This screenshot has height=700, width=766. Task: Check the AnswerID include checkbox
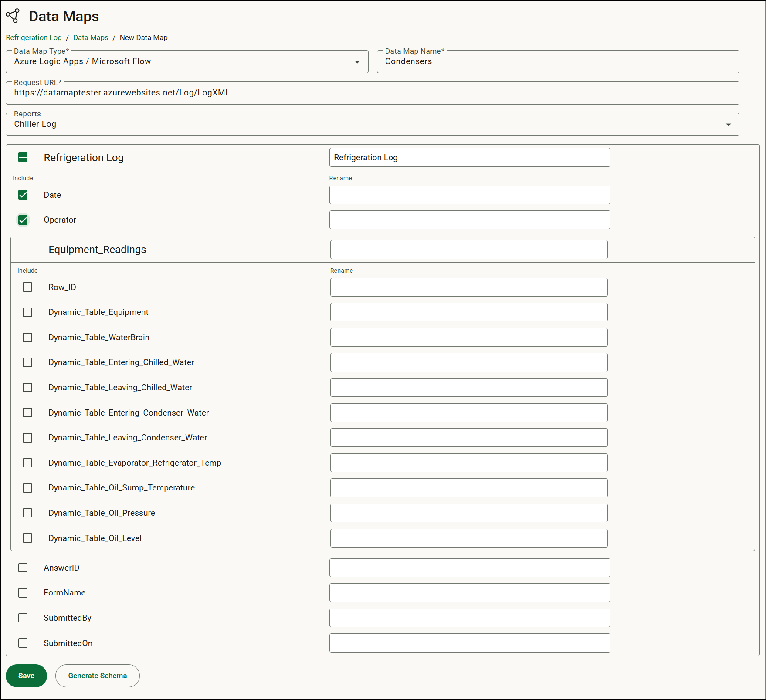tap(23, 568)
